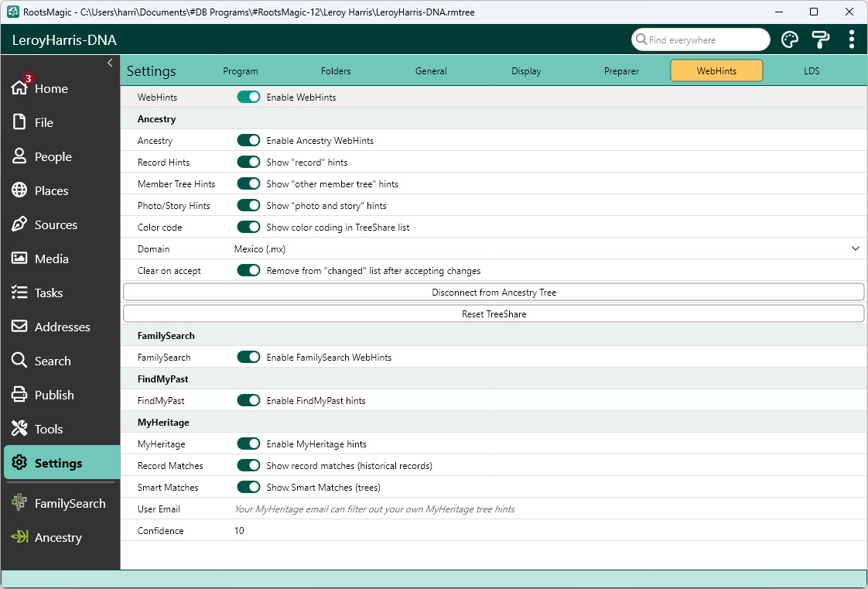The width and height of the screenshot is (868, 589).
Task: Toggle Show "photo and story" hints
Action: click(x=248, y=205)
